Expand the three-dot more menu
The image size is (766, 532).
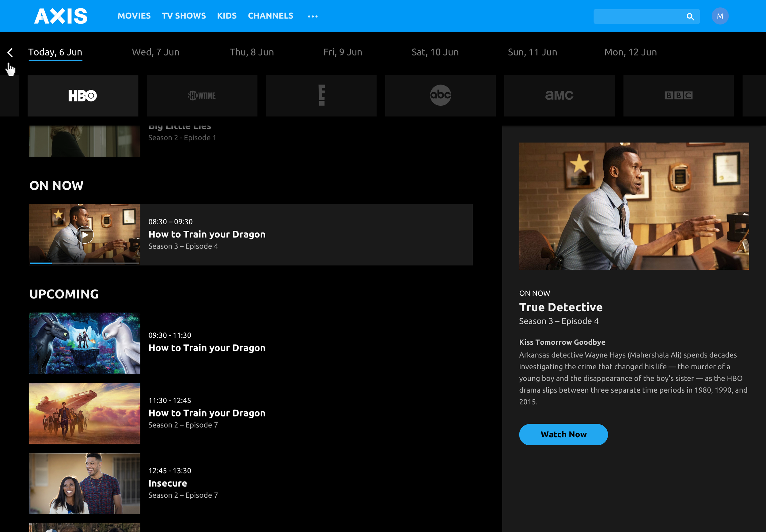point(313,16)
